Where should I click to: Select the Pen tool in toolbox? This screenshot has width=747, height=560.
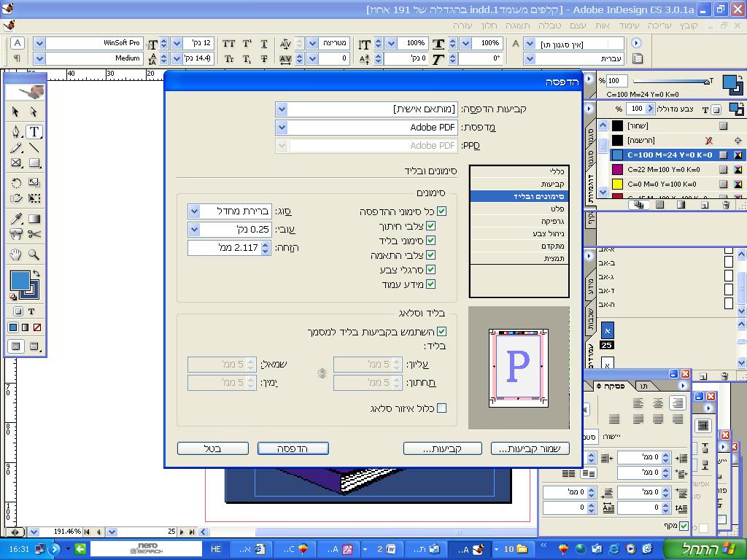pos(16,132)
